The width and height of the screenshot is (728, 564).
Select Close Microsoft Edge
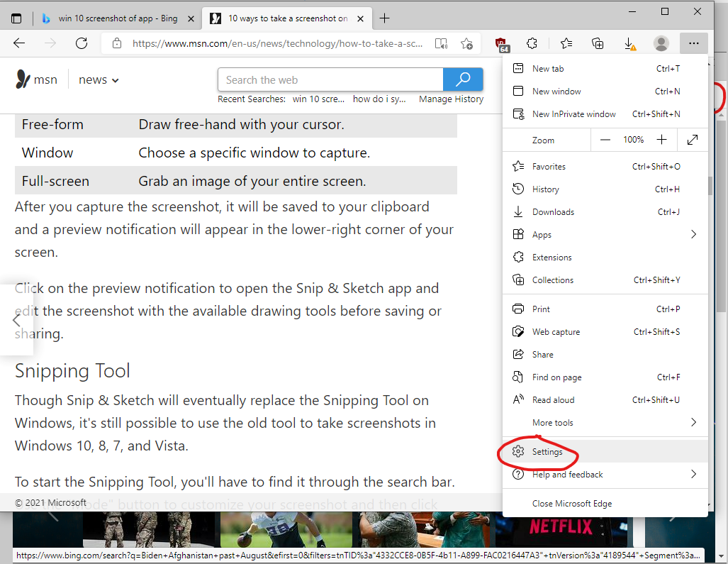coord(605,504)
